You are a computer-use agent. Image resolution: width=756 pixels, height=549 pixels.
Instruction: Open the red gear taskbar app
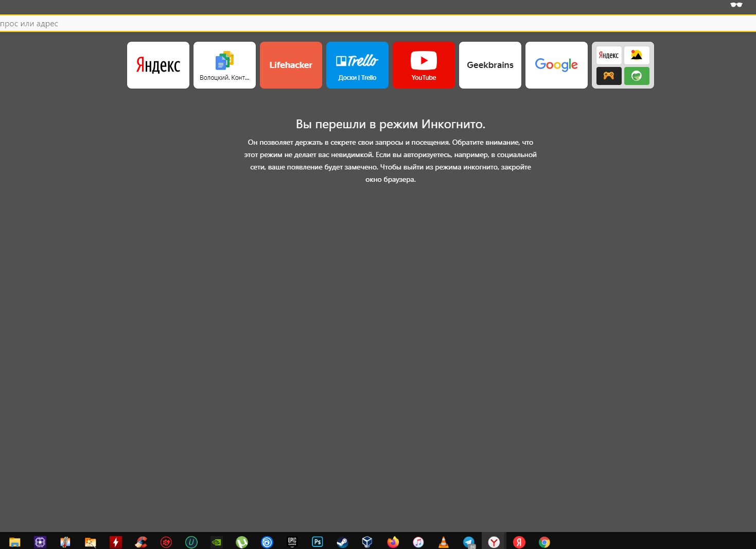pyautogui.click(x=166, y=542)
